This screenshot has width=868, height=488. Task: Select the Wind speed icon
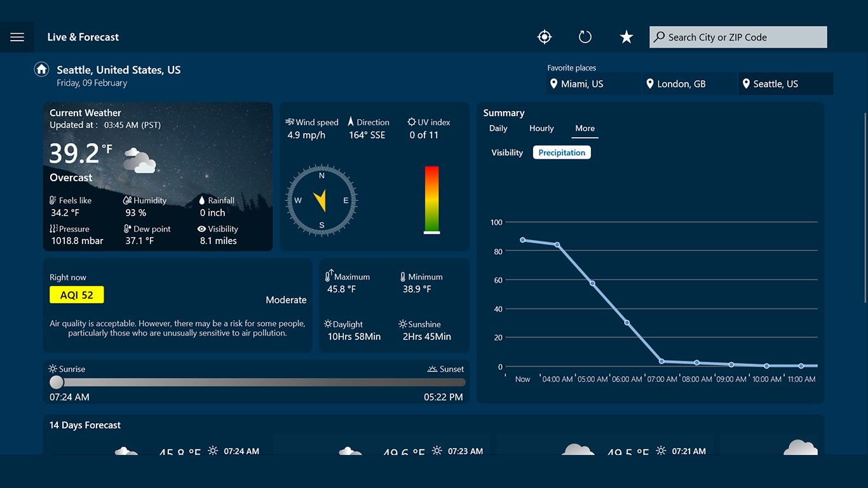[291, 122]
